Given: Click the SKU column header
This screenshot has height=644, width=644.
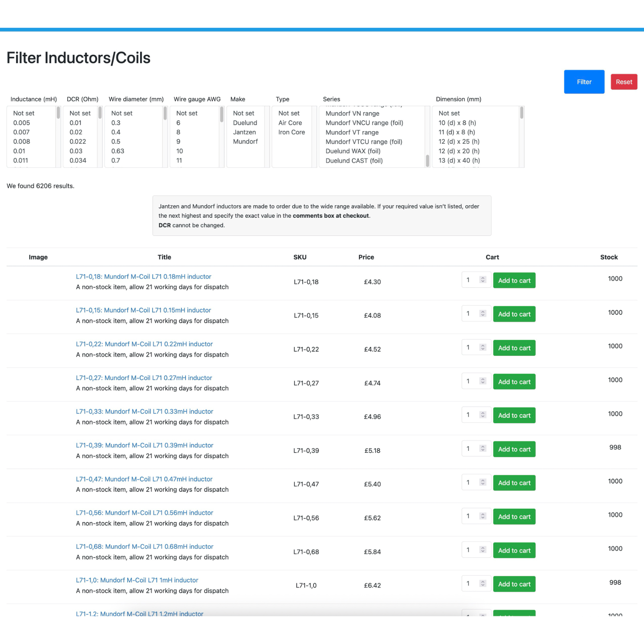Looking at the screenshot, I should (x=300, y=257).
